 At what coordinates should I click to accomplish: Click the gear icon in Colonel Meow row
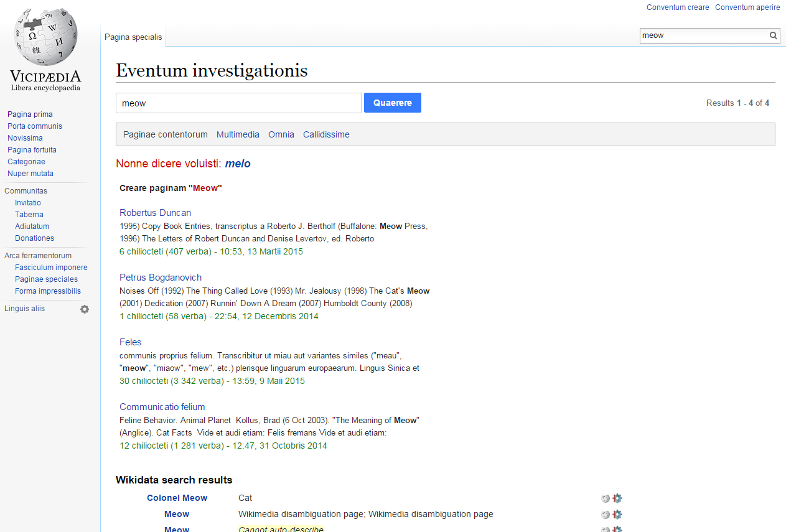coord(617,498)
